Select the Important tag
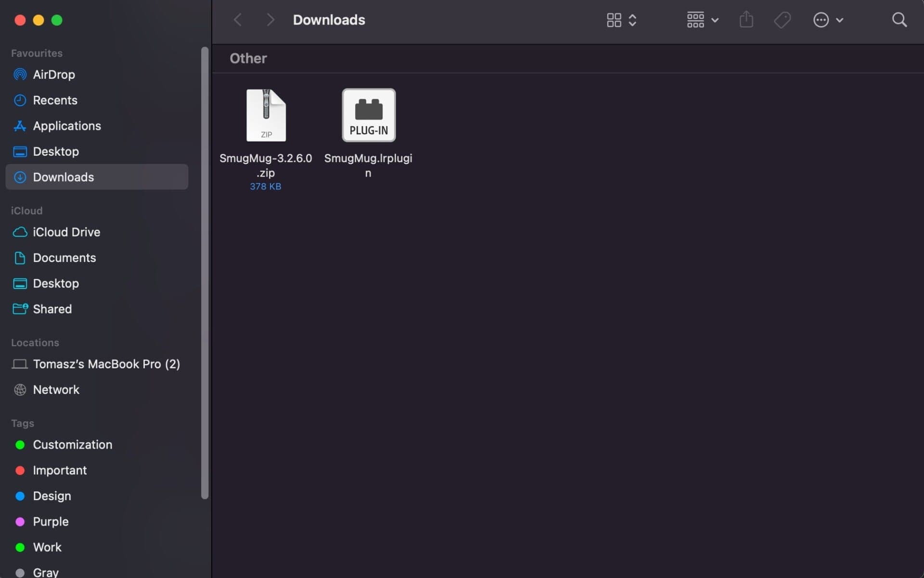924x578 pixels. [x=60, y=470]
